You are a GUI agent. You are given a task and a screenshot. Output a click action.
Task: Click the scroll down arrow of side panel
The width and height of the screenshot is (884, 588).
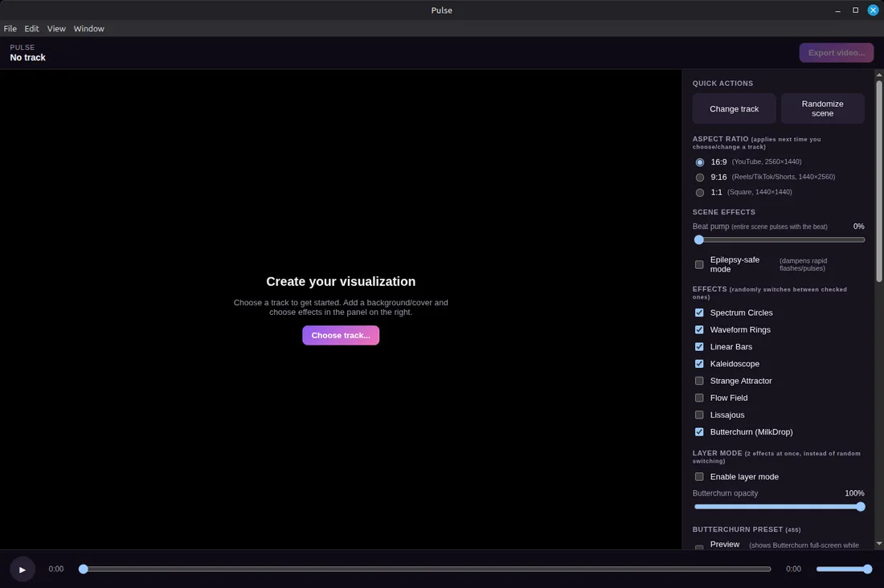[x=879, y=544]
